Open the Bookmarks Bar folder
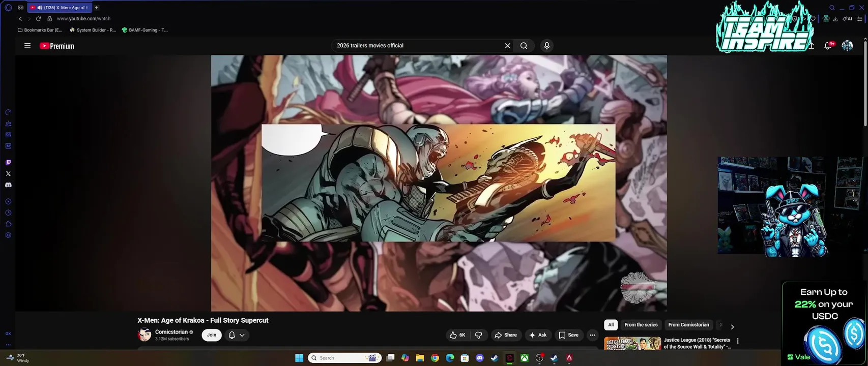Screen dimensions: 868x366 40,30
